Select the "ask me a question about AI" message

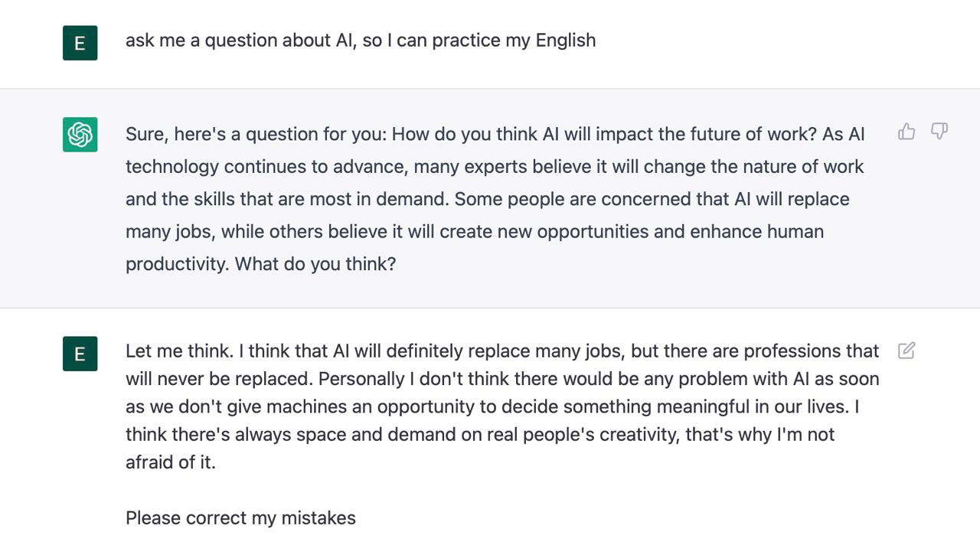(x=360, y=41)
